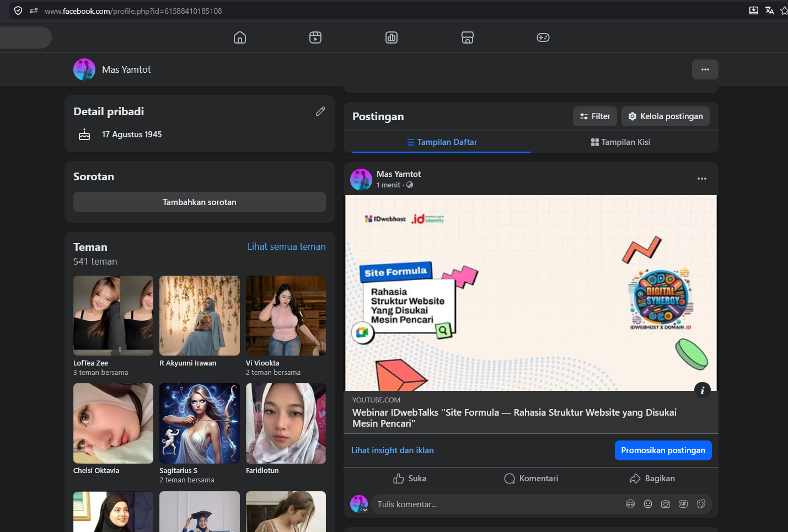Image resolution: width=788 pixels, height=532 pixels.
Task: Click Kelola postingan button
Action: tap(666, 116)
